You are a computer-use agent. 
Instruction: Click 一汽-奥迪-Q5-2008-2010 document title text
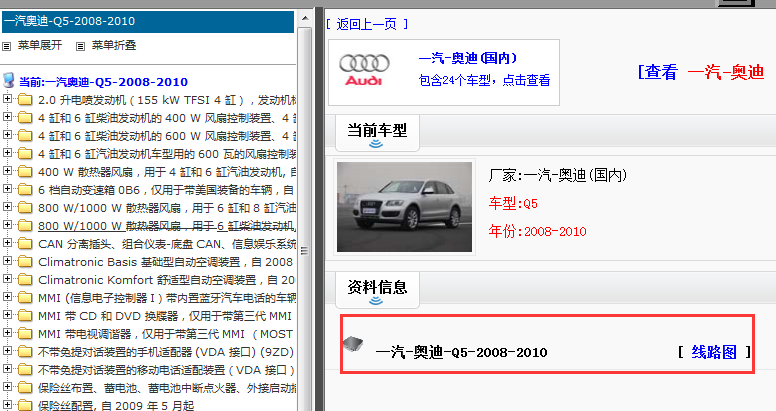point(461,352)
